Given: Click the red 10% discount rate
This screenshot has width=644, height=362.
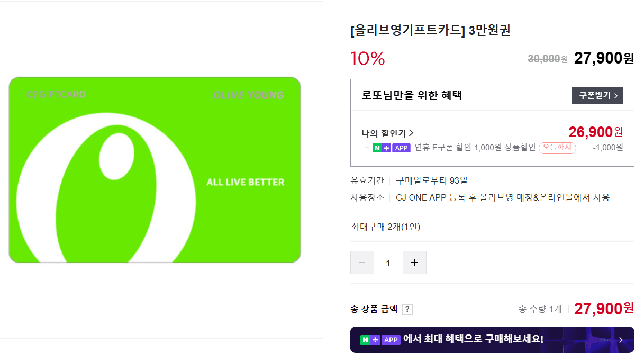Looking at the screenshot, I should 367,58.
